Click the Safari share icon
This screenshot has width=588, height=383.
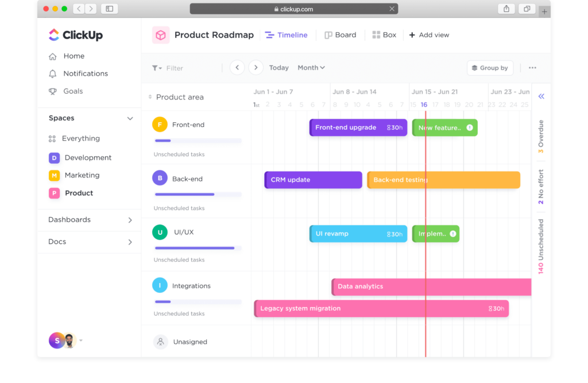[x=506, y=9]
